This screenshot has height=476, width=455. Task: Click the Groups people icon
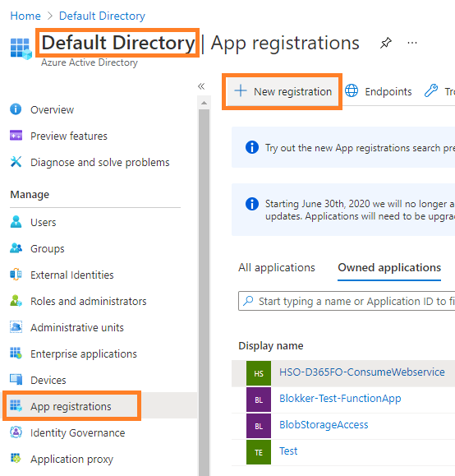[16, 248]
